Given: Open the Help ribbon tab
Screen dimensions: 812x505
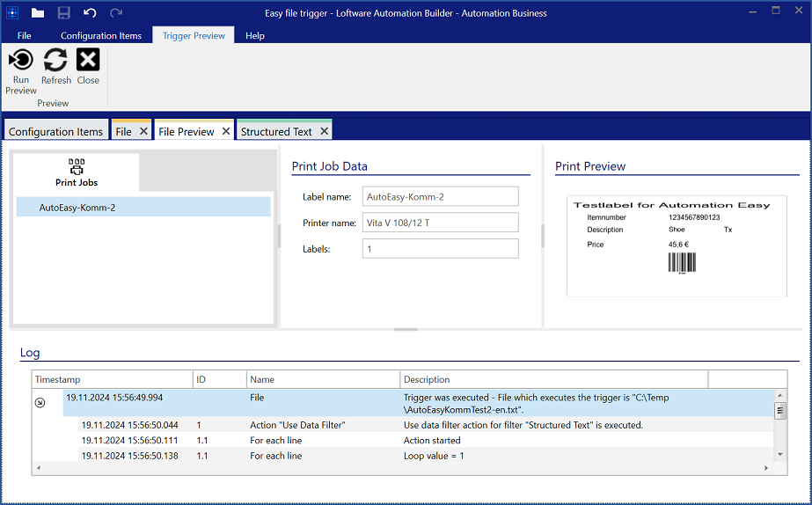Looking at the screenshot, I should 255,36.
